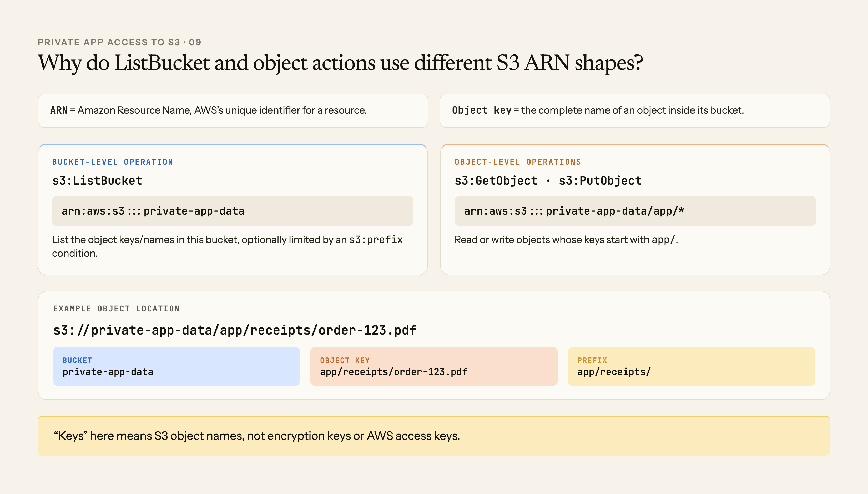
Task: Select the Object key definition text
Action: (x=598, y=110)
